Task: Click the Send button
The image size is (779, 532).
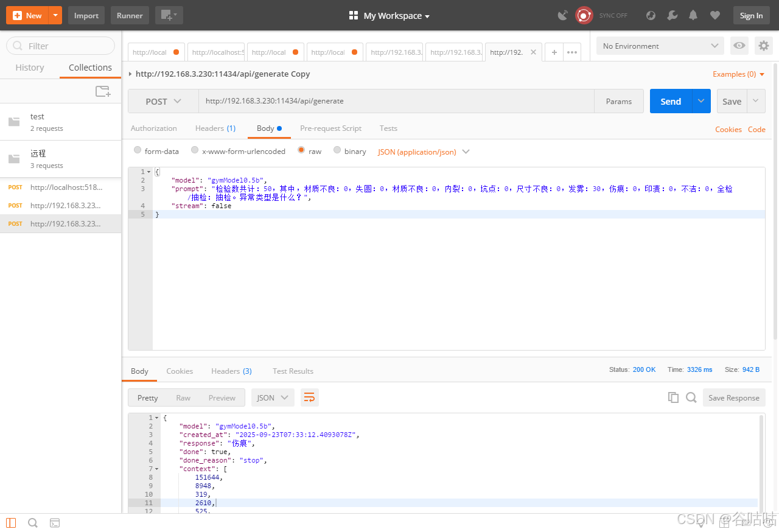Action: pyautogui.click(x=671, y=102)
